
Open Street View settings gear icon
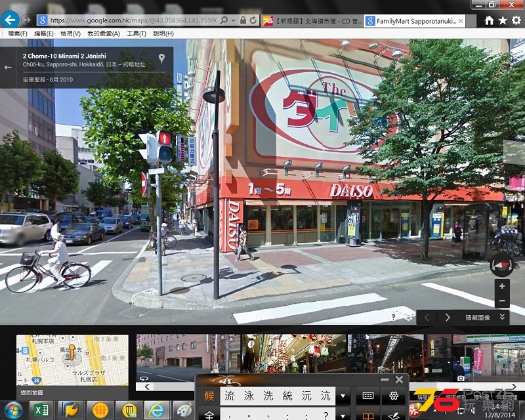(x=408, y=317)
